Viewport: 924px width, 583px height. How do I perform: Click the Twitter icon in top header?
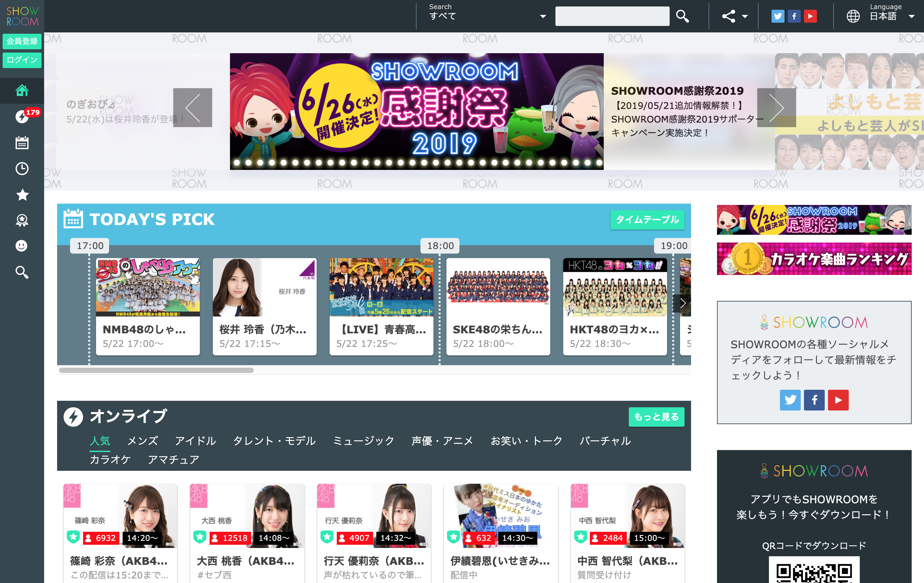click(x=777, y=16)
